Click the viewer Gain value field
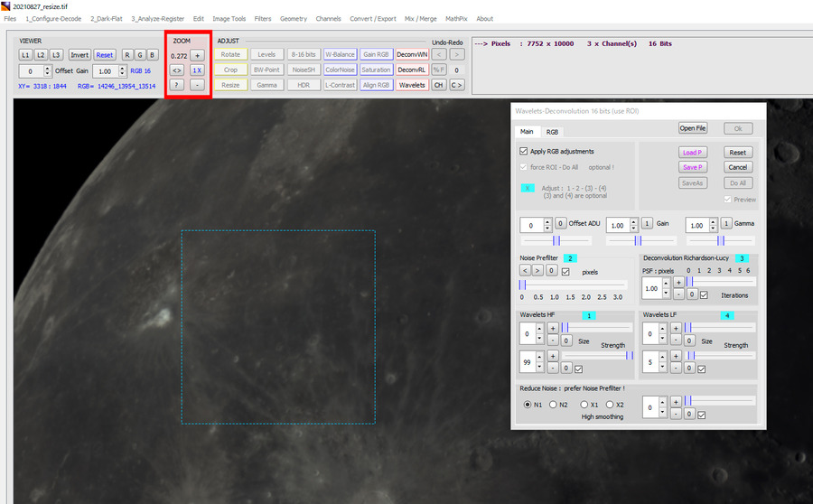Screen dimensions: 813x504 click(x=106, y=71)
